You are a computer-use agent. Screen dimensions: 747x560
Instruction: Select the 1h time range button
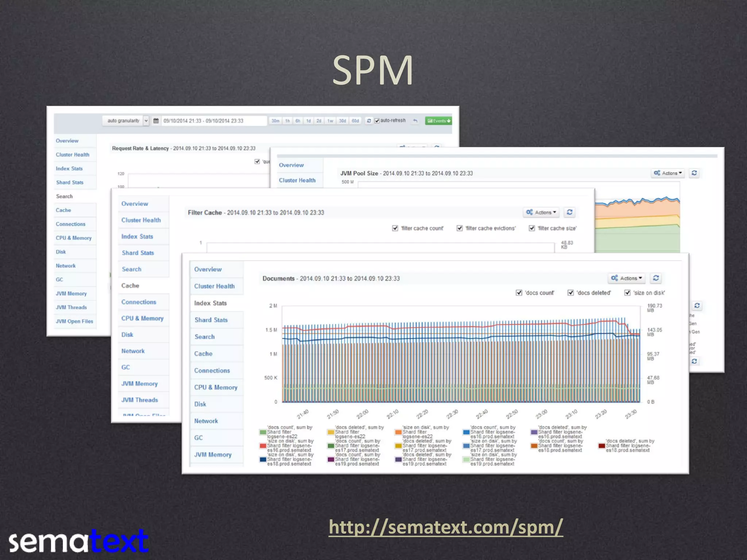(287, 121)
